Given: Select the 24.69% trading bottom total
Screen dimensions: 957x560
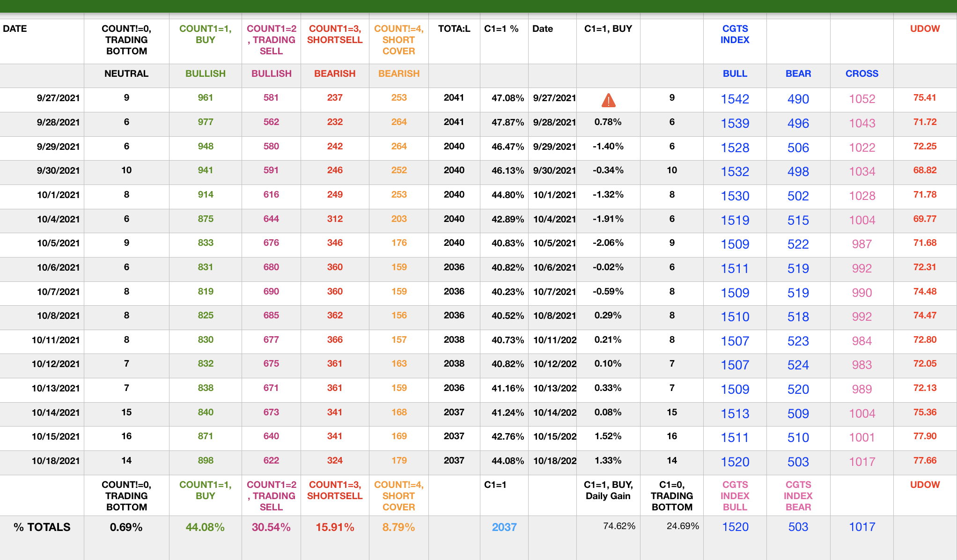Looking at the screenshot, I should pos(683,526).
